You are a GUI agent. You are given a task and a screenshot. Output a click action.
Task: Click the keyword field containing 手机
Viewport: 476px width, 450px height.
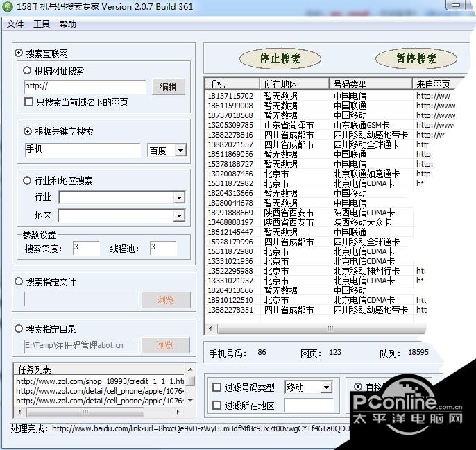click(x=83, y=150)
